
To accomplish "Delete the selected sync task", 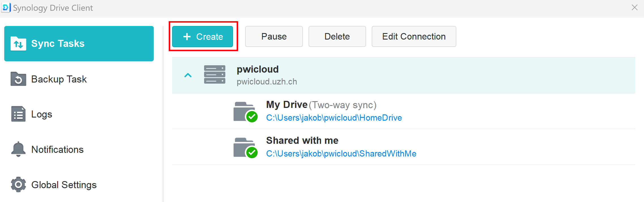I will (337, 36).
